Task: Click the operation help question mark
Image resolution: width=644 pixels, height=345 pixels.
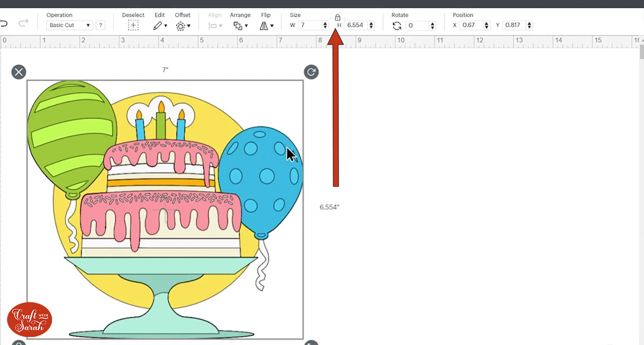Action: pyautogui.click(x=100, y=25)
